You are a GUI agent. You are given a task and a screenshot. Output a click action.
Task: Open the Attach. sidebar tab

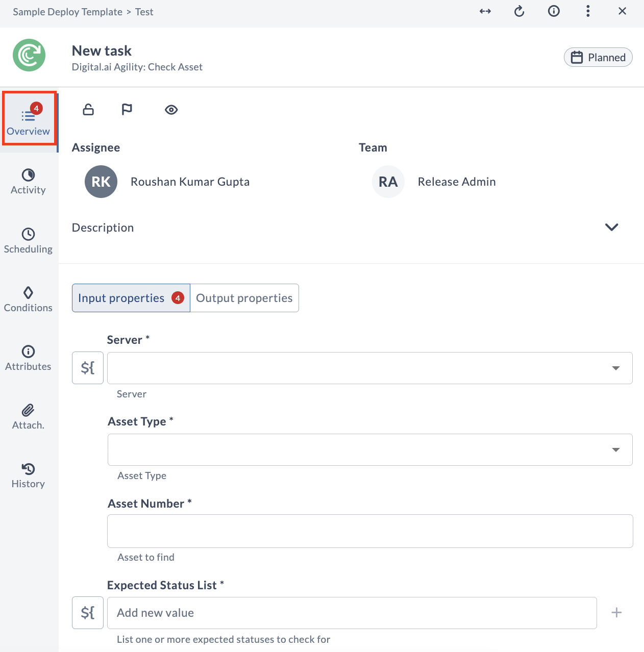(x=29, y=417)
